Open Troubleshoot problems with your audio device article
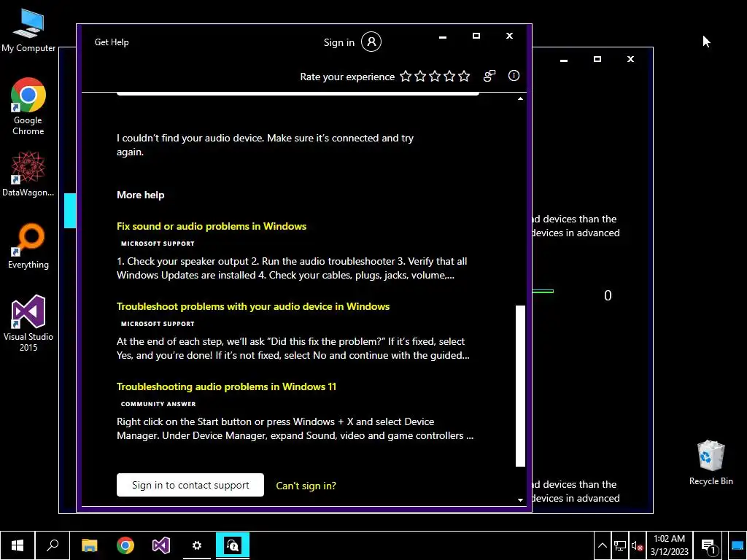 tap(253, 307)
